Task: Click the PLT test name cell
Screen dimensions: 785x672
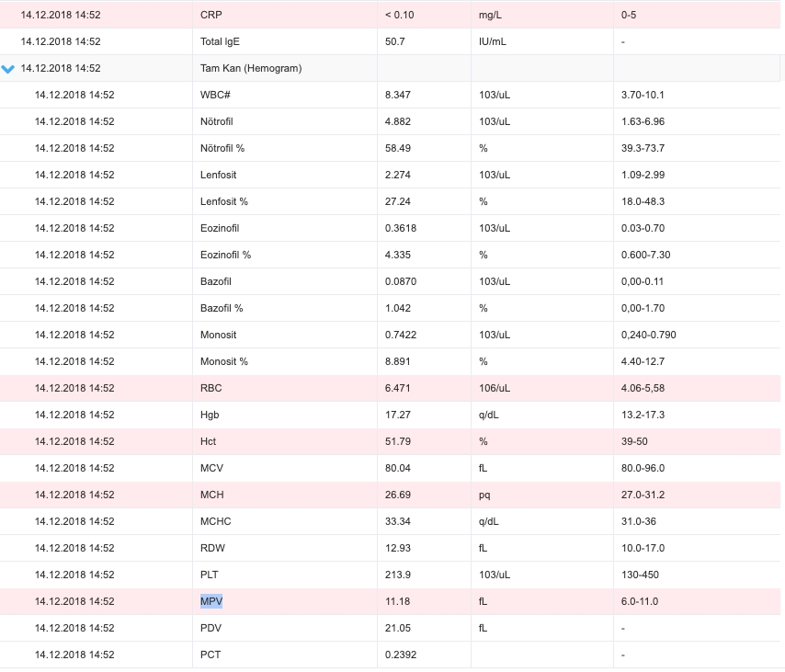Action: click(x=285, y=575)
